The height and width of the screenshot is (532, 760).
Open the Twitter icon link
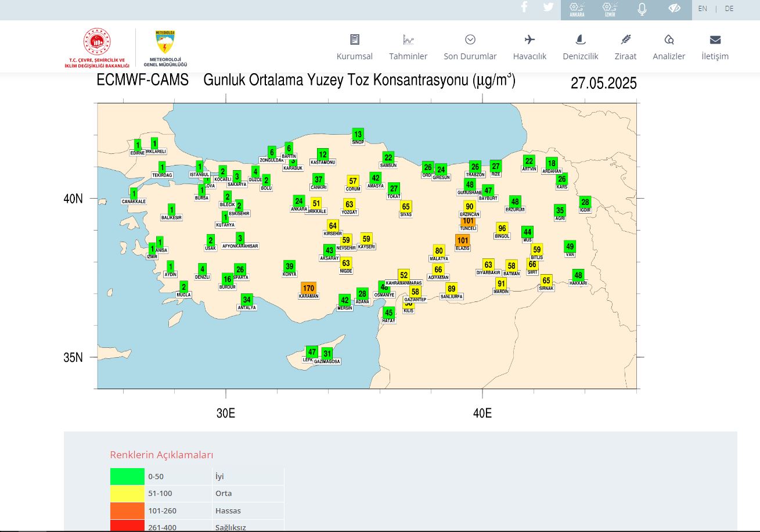click(548, 7)
